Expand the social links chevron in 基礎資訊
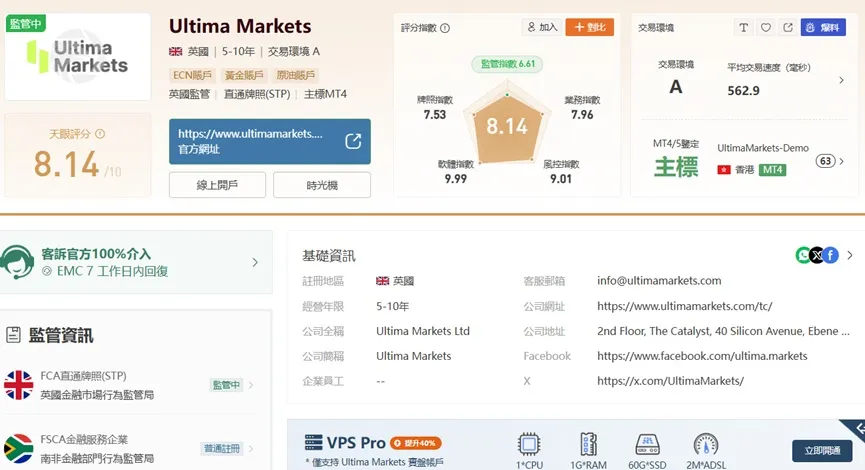Image resolution: width=865 pixels, height=470 pixels. [850, 255]
